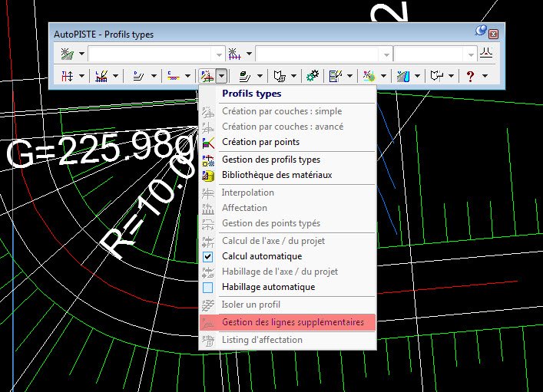543x392 pixels.
Task: Choose Isoler un profil menu item
Action: [x=288, y=305]
